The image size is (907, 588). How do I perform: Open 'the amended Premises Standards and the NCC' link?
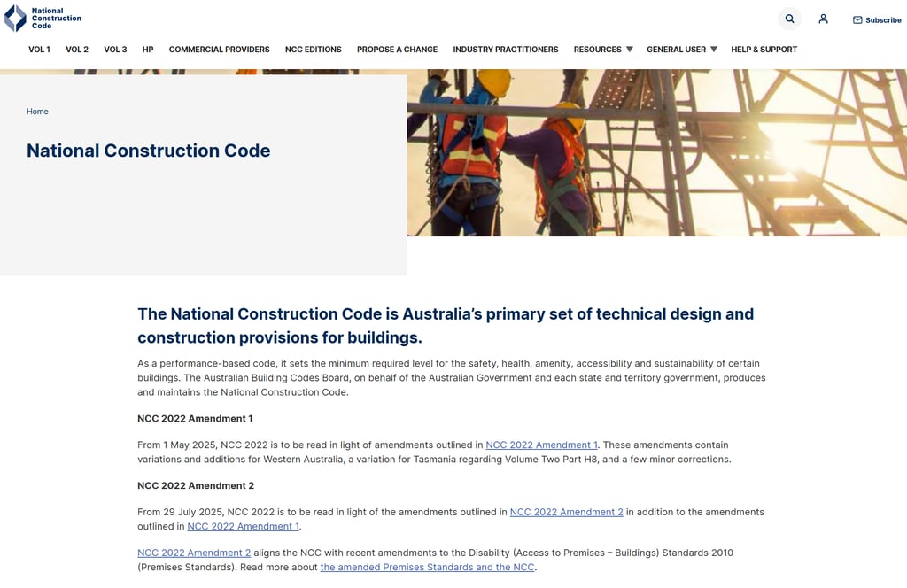[x=428, y=567]
